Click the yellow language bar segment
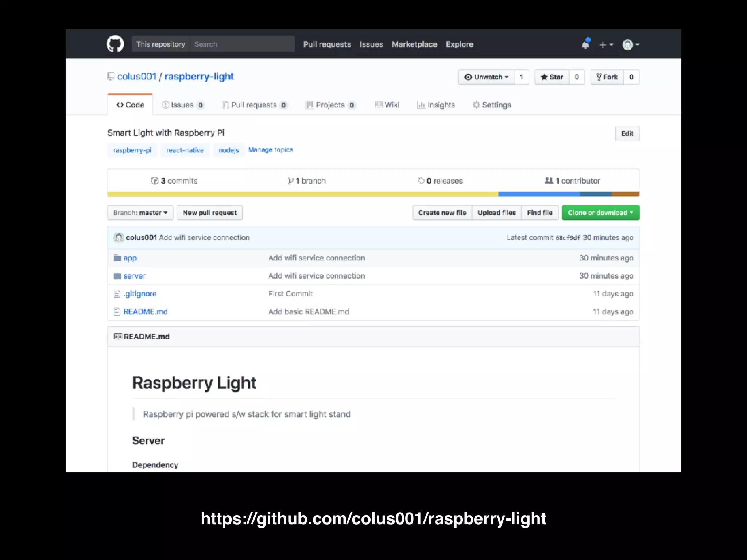 pos(303,194)
